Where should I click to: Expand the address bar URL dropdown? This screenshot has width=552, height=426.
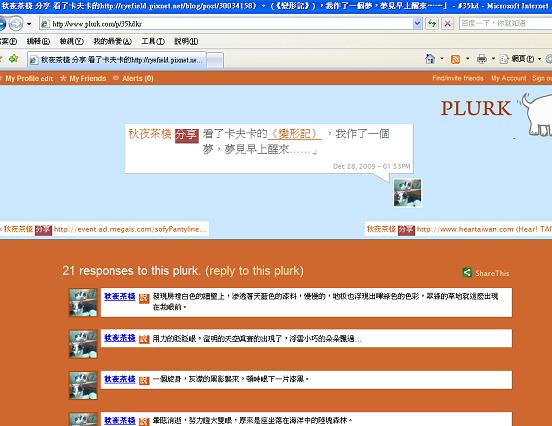click(x=418, y=24)
